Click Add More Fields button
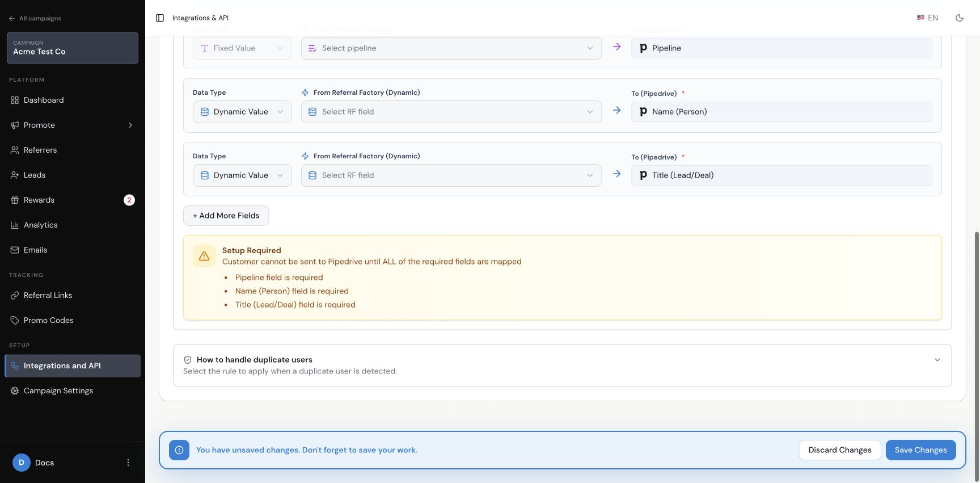980x483 pixels. pyautogui.click(x=226, y=216)
